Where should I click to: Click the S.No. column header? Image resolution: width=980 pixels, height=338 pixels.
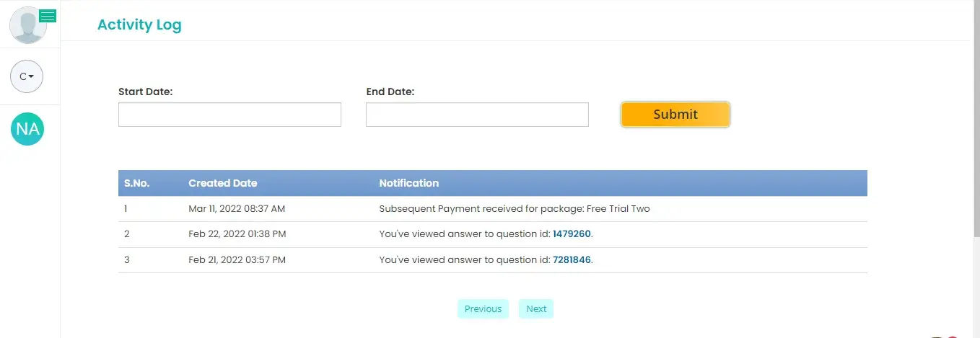click(x=136, y=183)
